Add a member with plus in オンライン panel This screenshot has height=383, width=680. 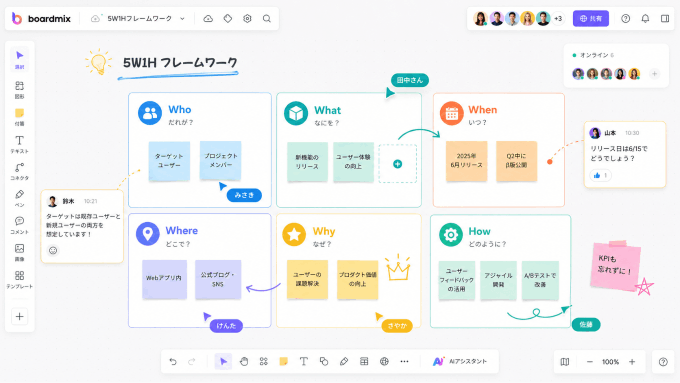(x=654, y=74)
